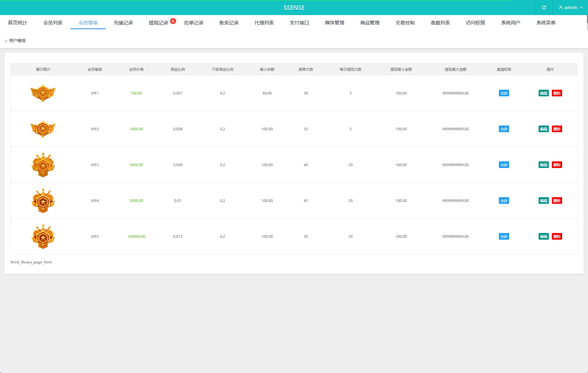
Task: Click the refresh icon in header
Action: click(x=544, y=8)
